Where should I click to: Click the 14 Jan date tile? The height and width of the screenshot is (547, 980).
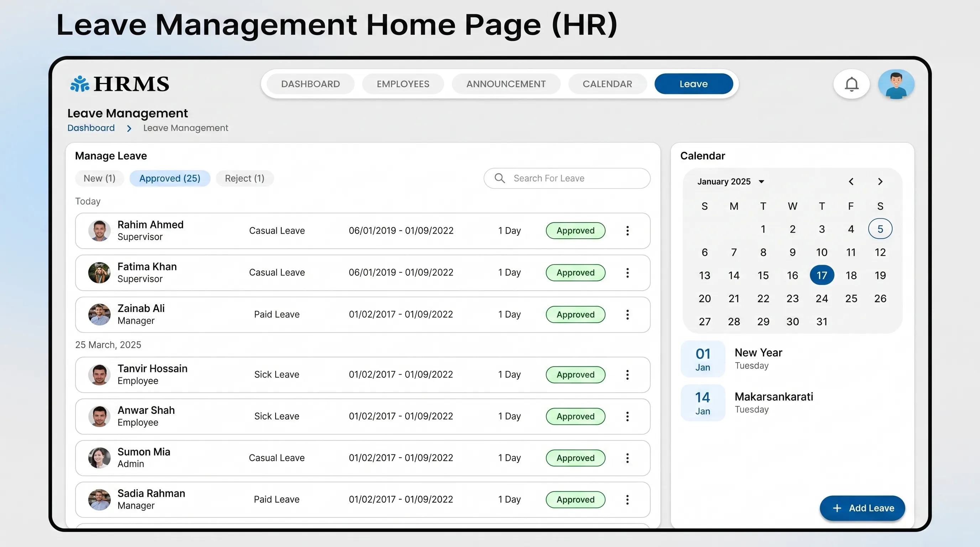pos(703,402)
